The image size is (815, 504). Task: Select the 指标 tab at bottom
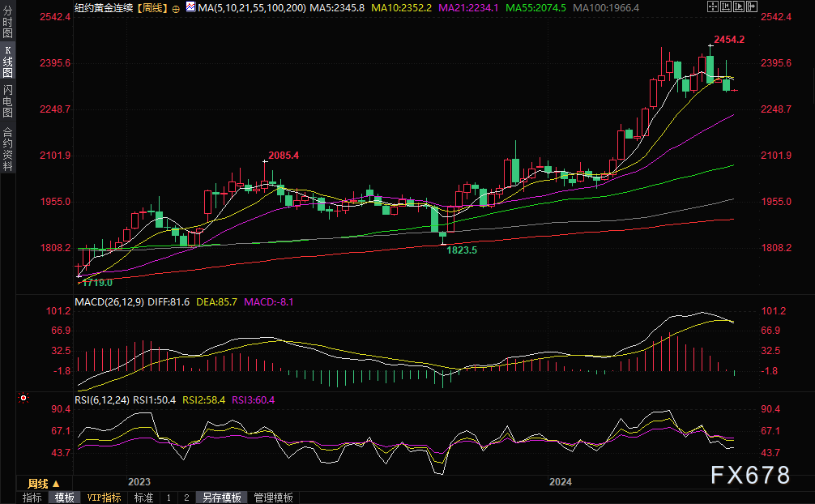coord(32,498)
